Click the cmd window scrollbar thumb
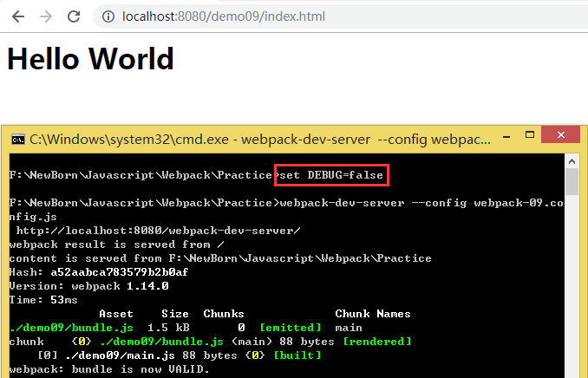The height and width of the screenshot is (378, 588). (x=572, y=182)
